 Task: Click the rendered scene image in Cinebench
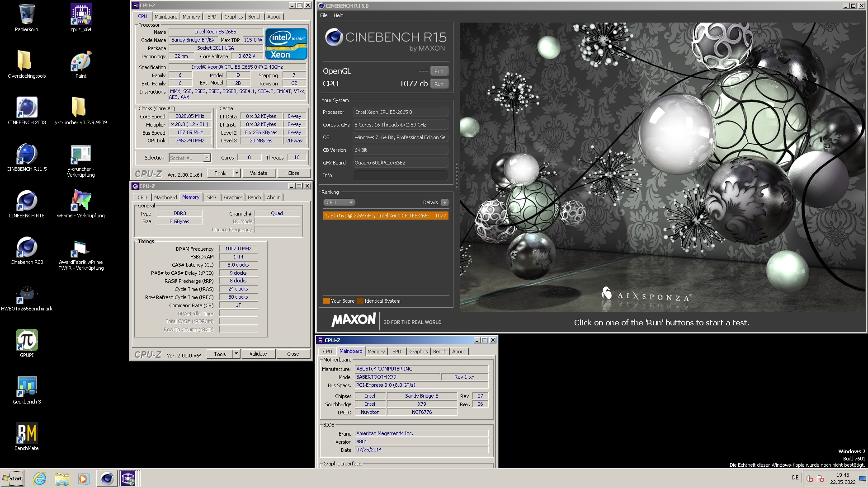[662, 167]
